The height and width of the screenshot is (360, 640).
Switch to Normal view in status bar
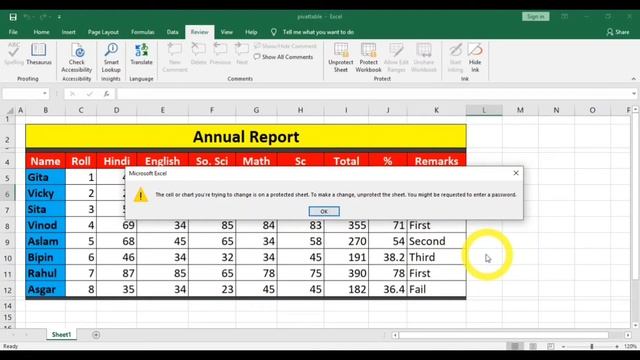pos(515,346)
